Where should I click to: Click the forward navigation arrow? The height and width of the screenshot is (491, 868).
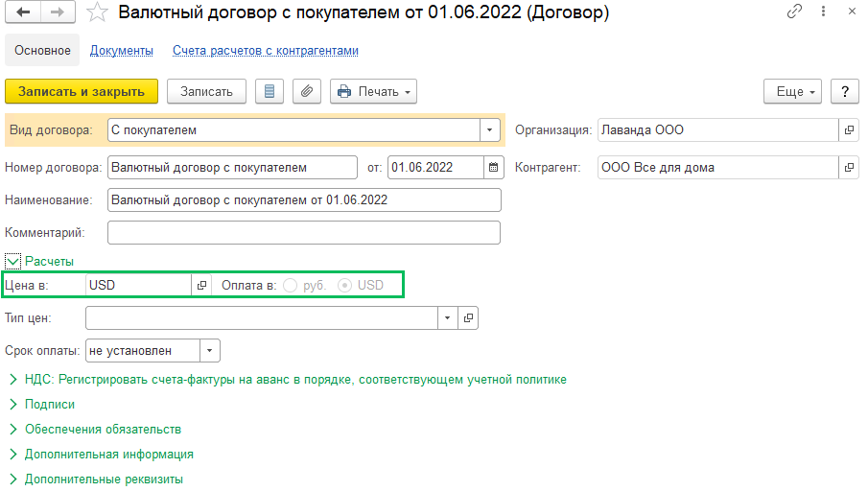pyautogui.click(x=58, y=12)
